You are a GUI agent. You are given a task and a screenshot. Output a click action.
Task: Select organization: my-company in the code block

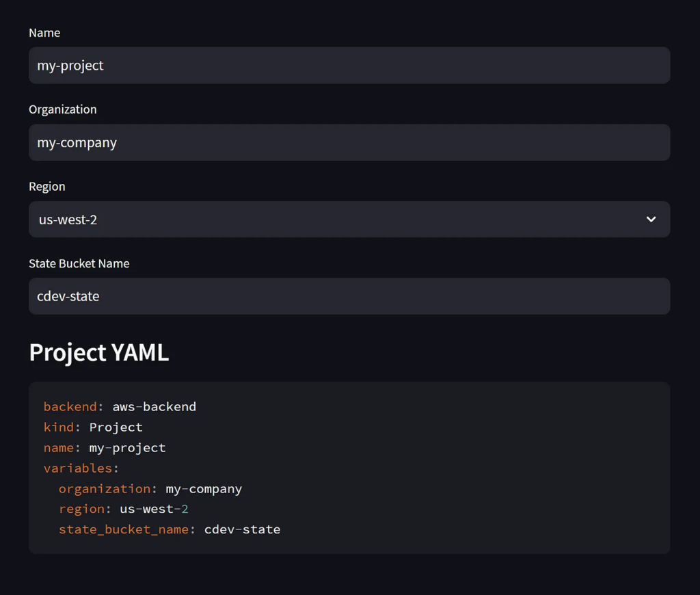(x=150, y=488)
